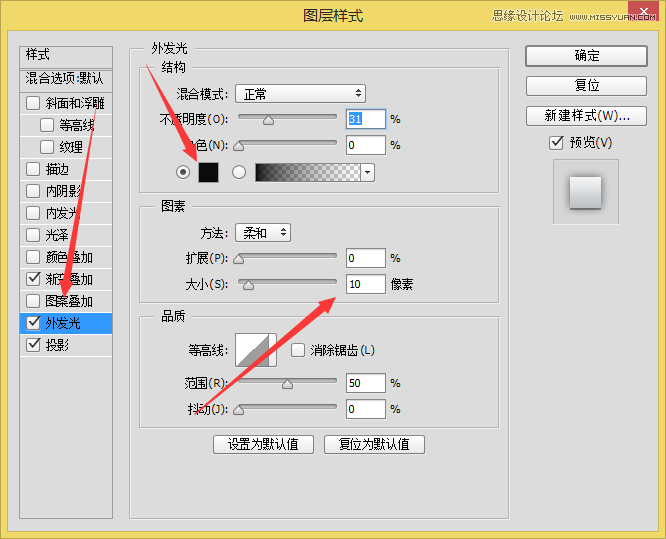Select the 样式 header in style list
This screenshot has height=539, width=666.
click(66, 56)
